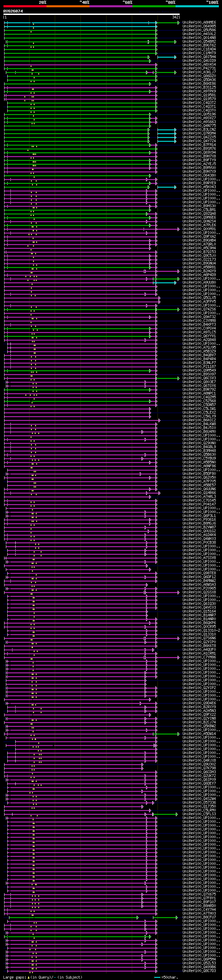Select the UniRef100_A2YEJ5 hit label
This screenshot has height=980, width=222.
click(x=199, y=164)
